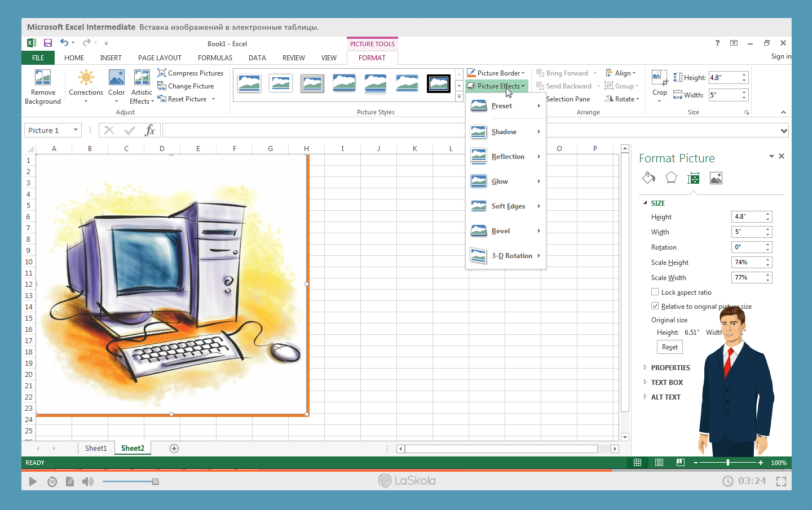Screen dimensions: 812x510
Task: Click the Page Break Preview status bar icon
Action: [x=681, y=463]
